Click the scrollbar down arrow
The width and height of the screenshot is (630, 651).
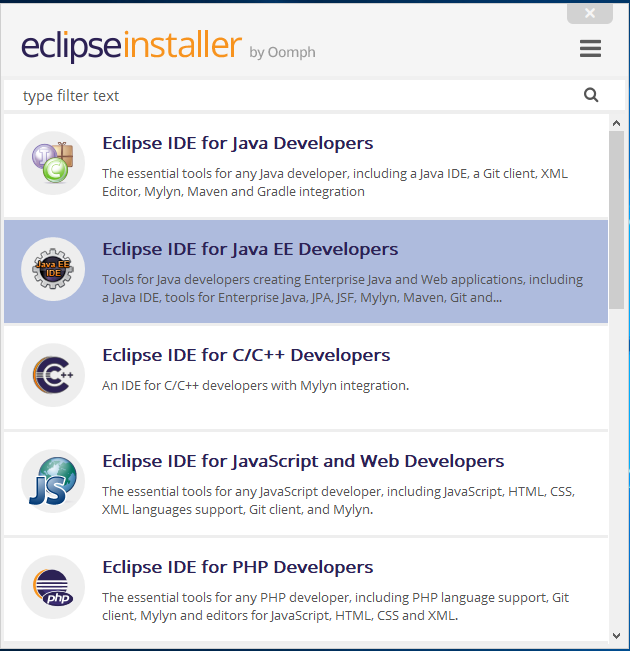(616, 636)
